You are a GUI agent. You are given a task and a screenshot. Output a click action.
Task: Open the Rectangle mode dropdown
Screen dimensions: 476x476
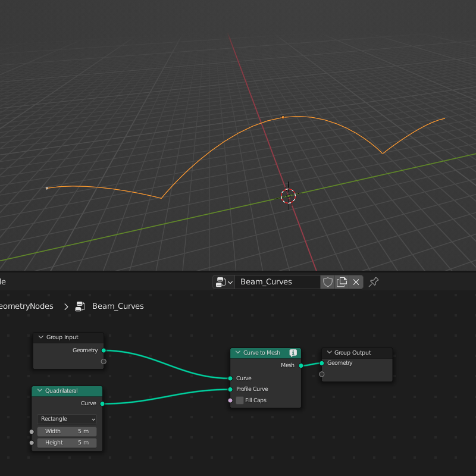67,419
